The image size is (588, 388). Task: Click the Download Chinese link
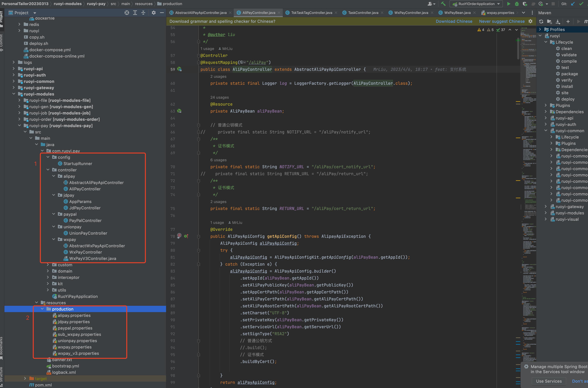tap(454, 21)
